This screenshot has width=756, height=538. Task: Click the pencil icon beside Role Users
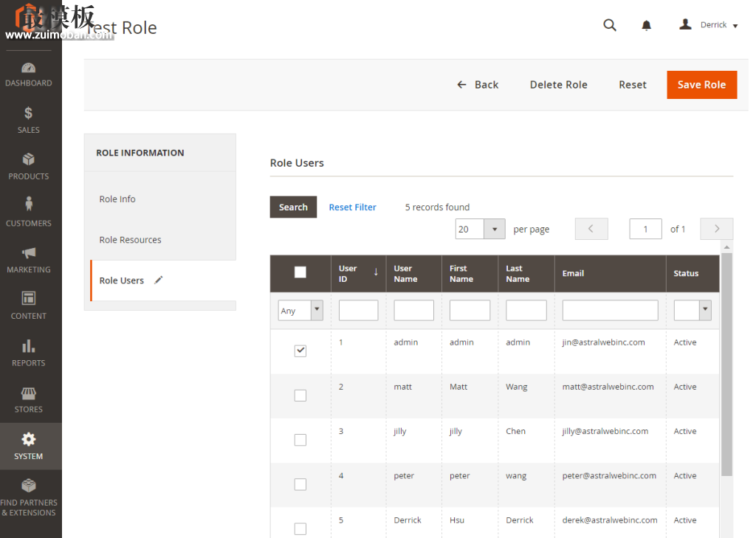click(x=159, y=280)
